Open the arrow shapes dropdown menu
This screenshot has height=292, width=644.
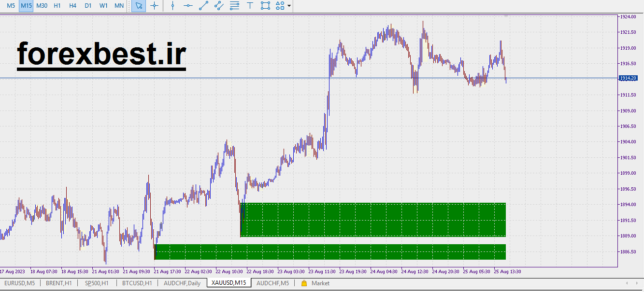288,6
